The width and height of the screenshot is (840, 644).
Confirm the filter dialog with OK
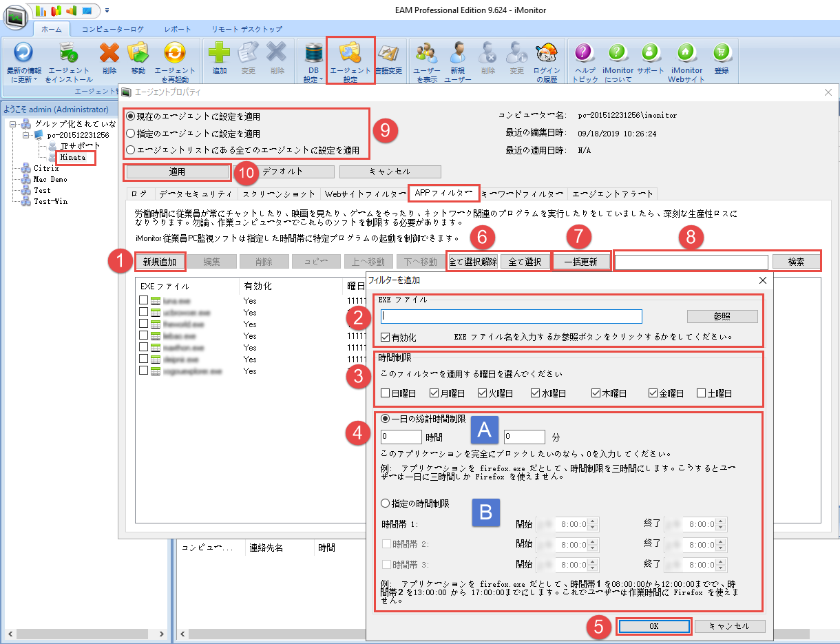[x=654, y=626]
